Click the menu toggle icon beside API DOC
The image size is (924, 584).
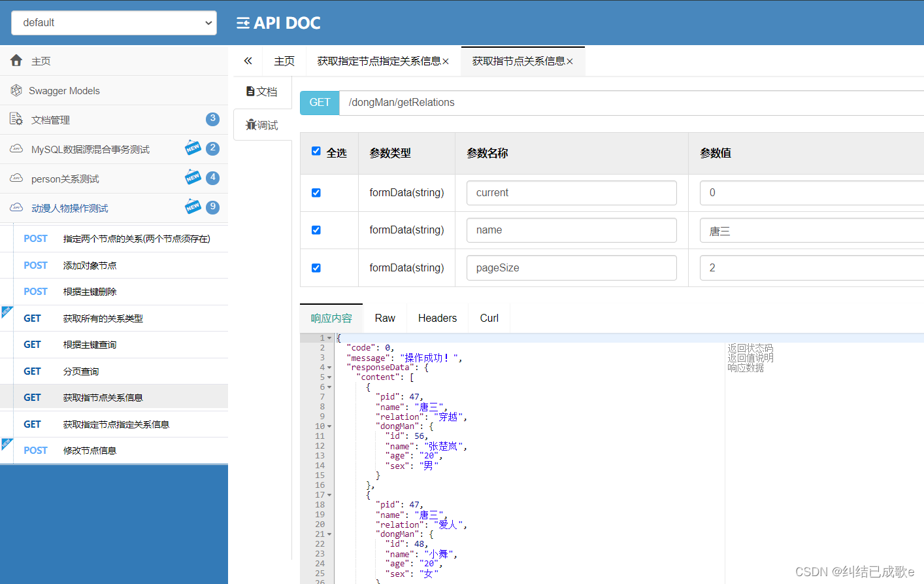(243, 23)
